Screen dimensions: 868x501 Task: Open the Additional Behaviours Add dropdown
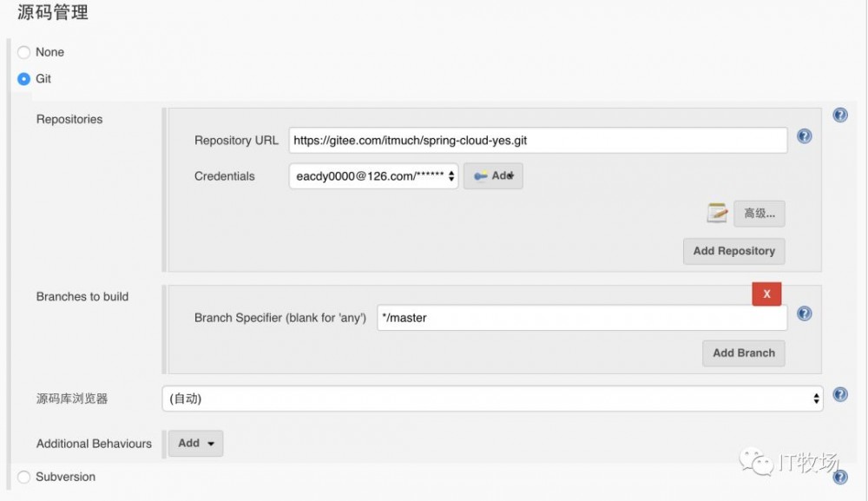pos(195,443)
